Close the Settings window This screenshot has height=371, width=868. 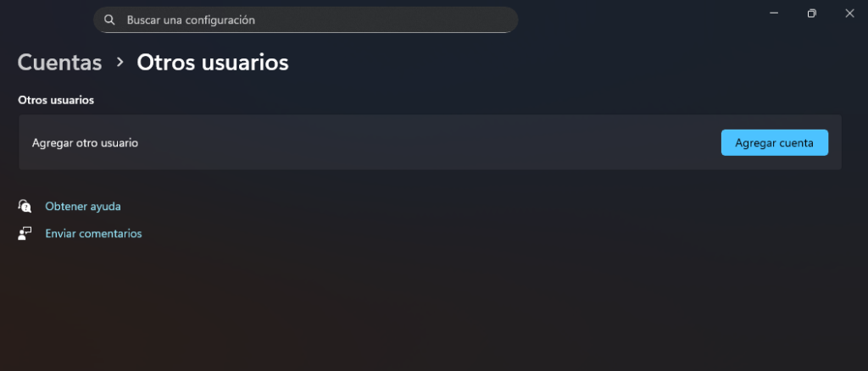tap(849, 14)
